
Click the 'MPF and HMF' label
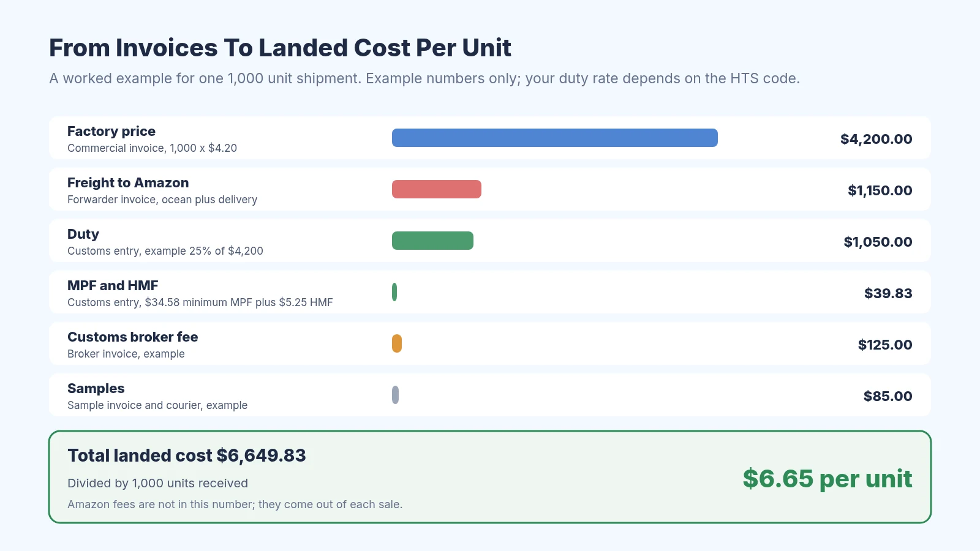[x=113, y=285]
